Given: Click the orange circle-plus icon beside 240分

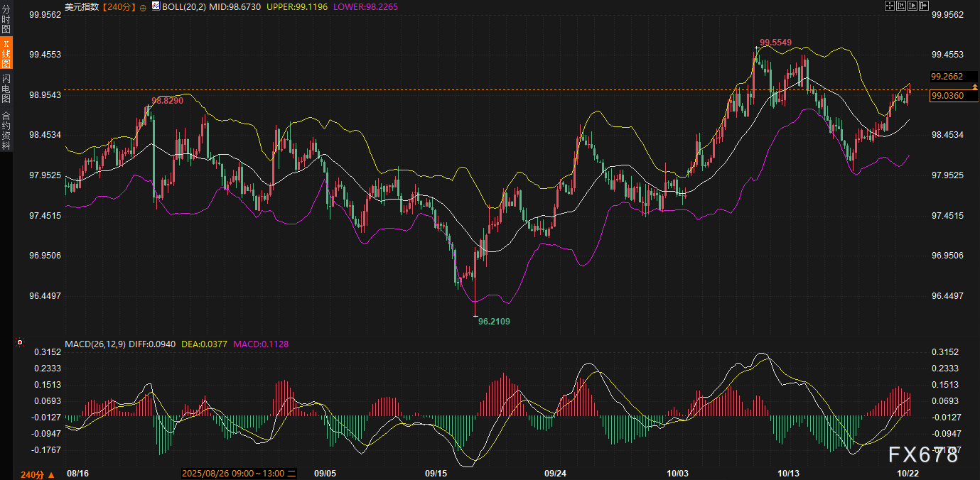Looking at the screenshot, I should (x=143, y=6).
